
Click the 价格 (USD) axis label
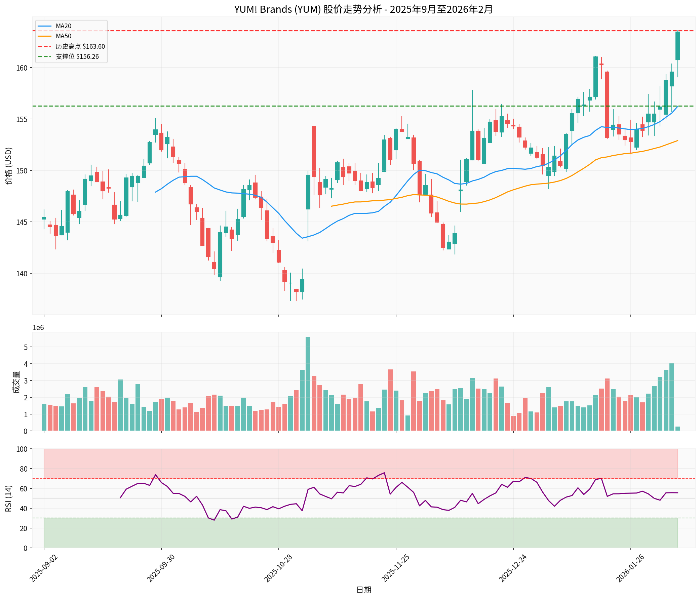9,165
